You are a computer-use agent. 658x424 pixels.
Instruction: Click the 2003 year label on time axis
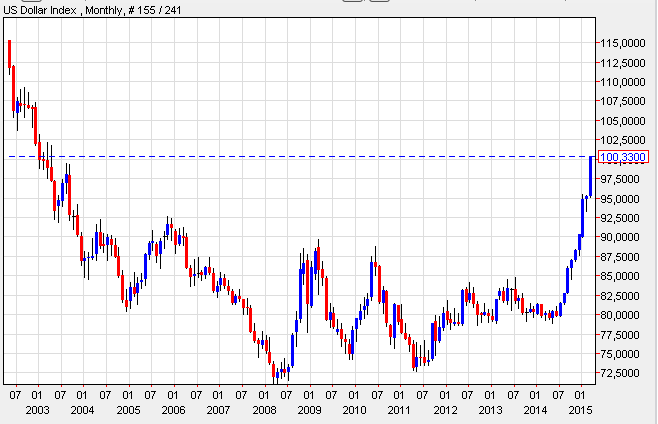pyautogui.click(x=37, y=410)
